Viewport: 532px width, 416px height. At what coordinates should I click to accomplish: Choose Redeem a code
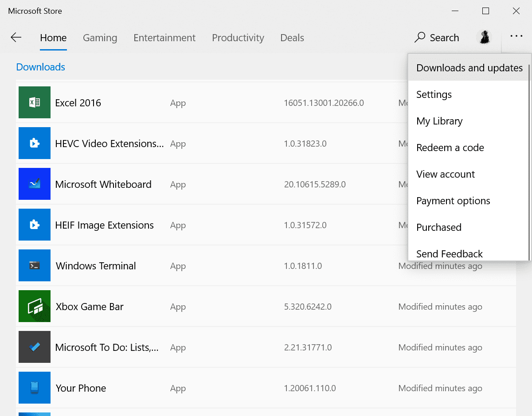point(468,148)
